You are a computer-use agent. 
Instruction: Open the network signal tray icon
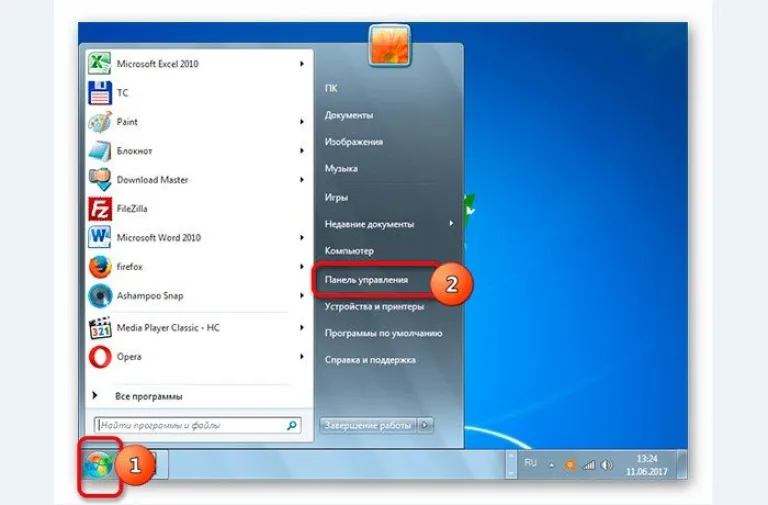tap(588, 465)
